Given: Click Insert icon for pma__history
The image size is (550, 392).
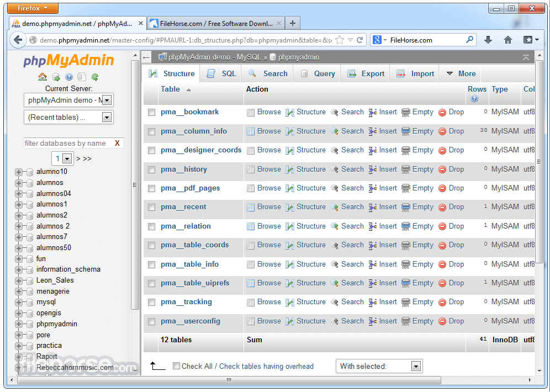Looking at the screenshot, I should pyautogui.click(x=373, y=169).
